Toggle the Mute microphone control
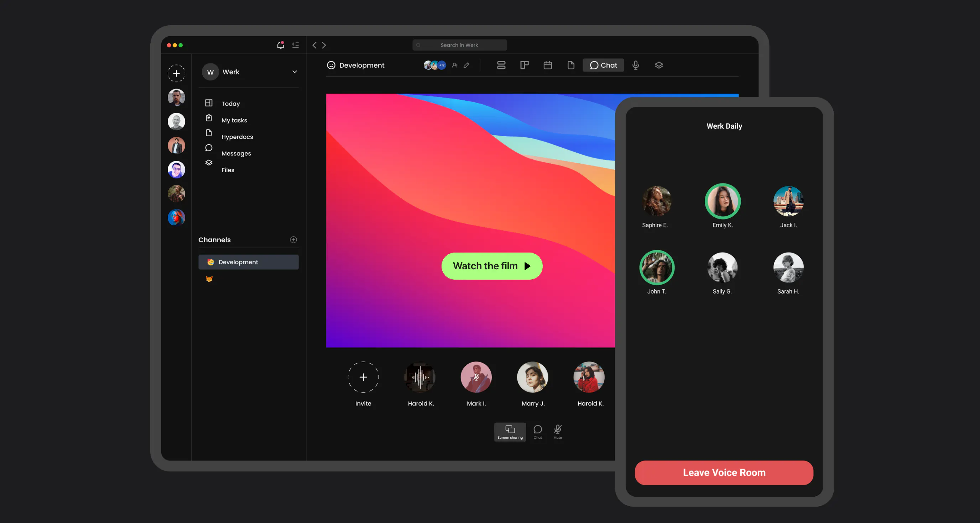The height and width of the screenshot is (523, 980). pyautogui.click(x=557, y=432)
